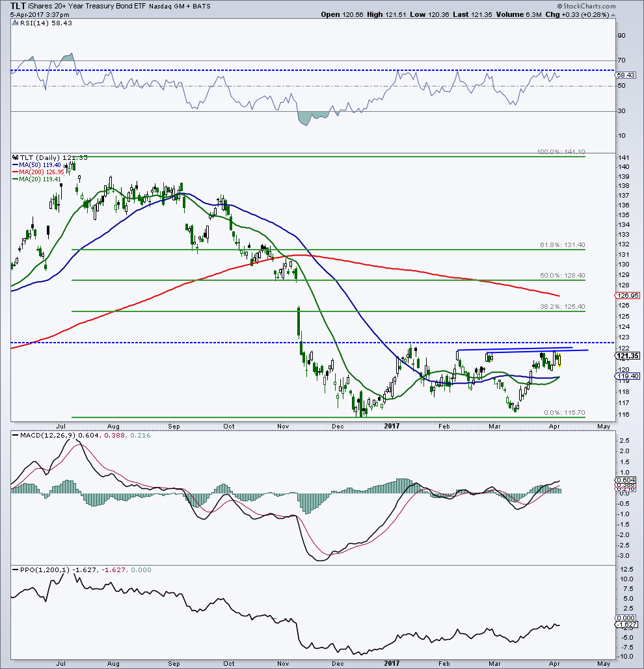Click the Nov label on price axis
644x669 pixels.
point(282,426)
